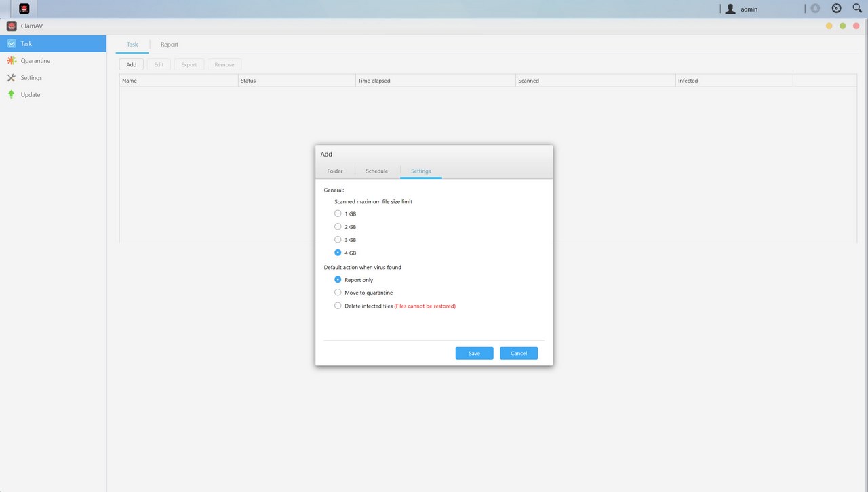Viewport: 868px width, 492px height.
Task: Select the 3 GB file size limit
Action: click(x=338, y=239)
